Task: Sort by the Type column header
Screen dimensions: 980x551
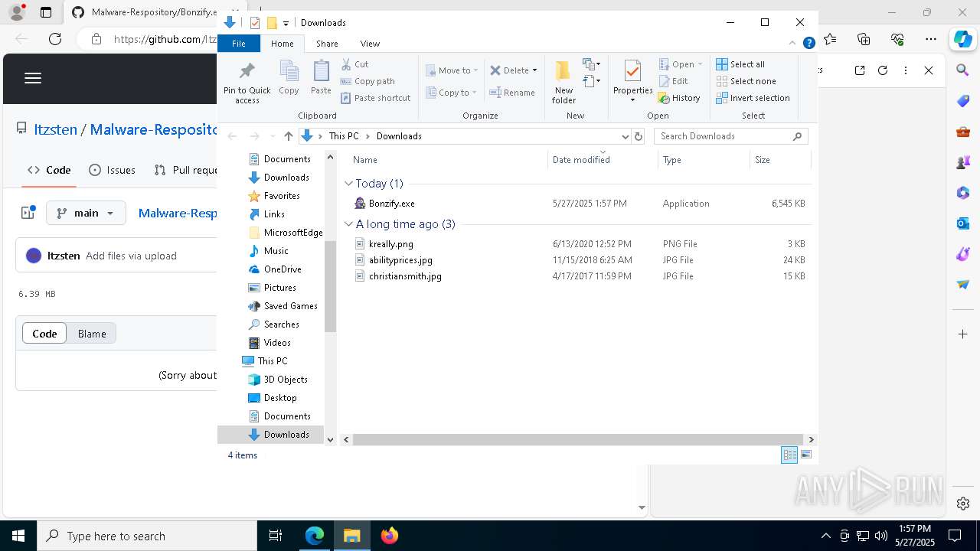Action: tap(704, 160)
